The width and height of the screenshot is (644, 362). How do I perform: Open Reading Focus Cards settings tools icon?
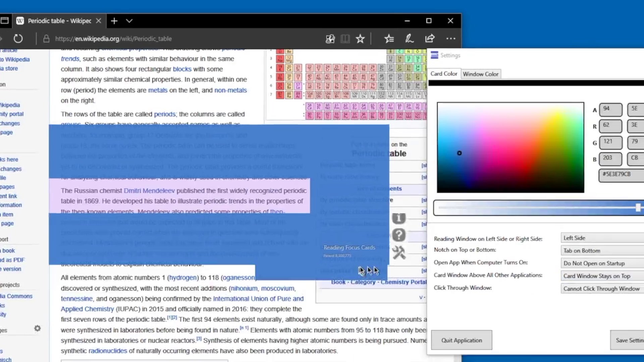point(399,252)
